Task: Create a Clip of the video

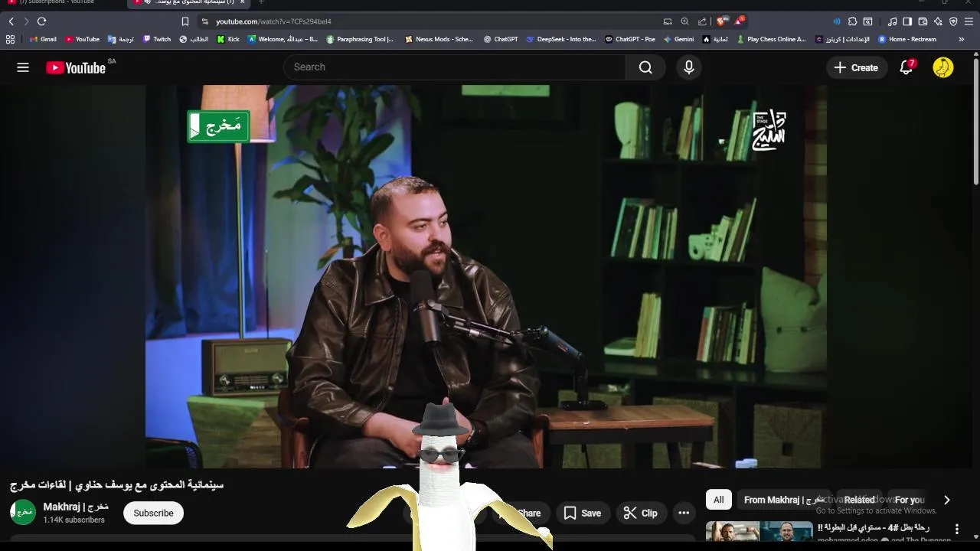Action: (x=641, y=513)
